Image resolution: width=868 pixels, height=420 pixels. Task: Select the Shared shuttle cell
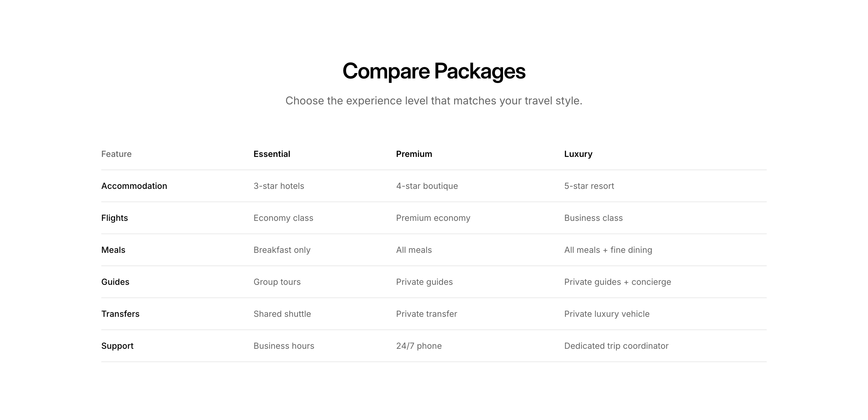pyautogui.click(x=282, y=314)
